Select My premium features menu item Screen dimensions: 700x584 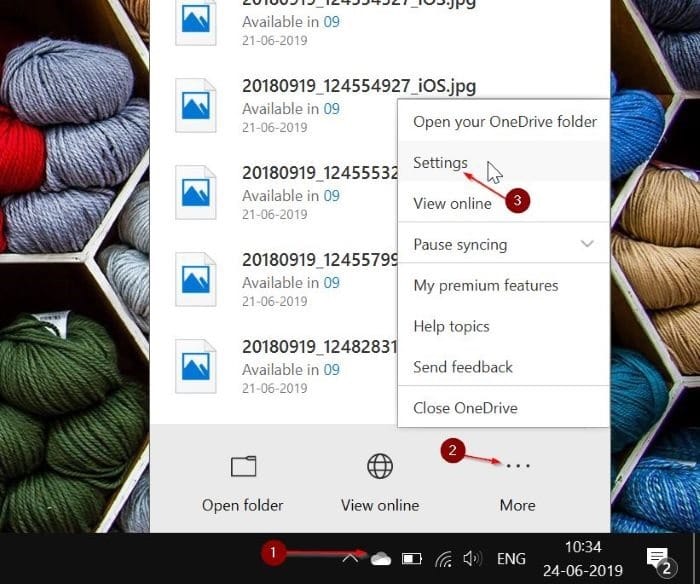(504, 285)
